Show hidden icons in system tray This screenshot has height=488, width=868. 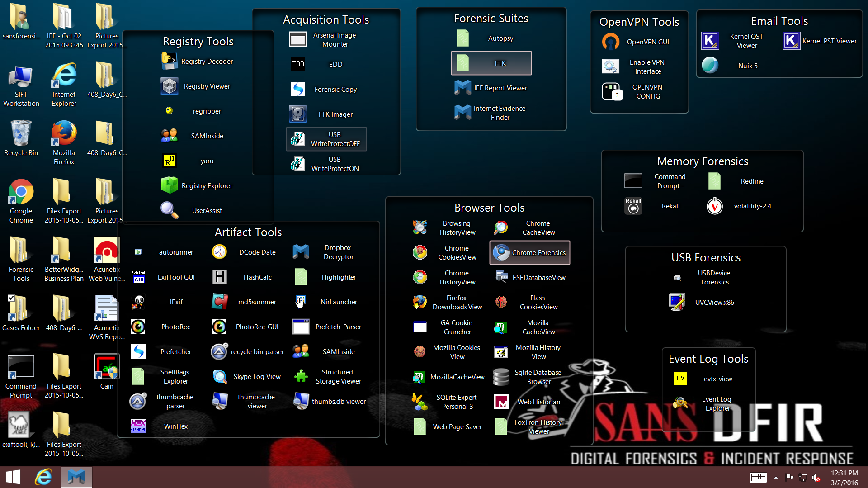776,477
